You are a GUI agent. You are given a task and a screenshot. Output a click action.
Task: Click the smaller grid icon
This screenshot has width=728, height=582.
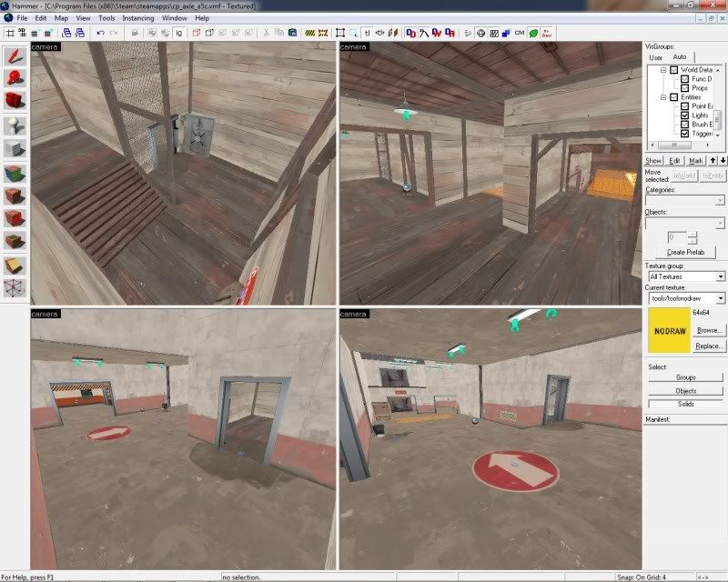point(35,33)
